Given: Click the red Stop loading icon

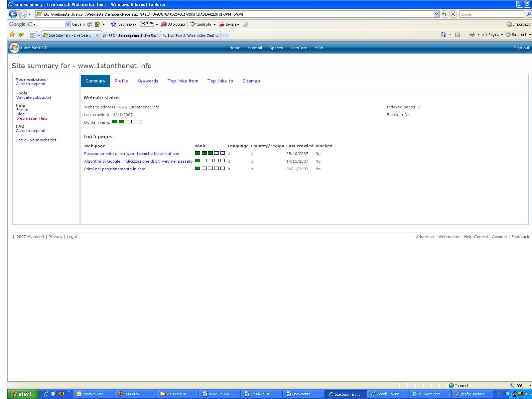Looking at the screenshot, I should click(x=453, y=14).
